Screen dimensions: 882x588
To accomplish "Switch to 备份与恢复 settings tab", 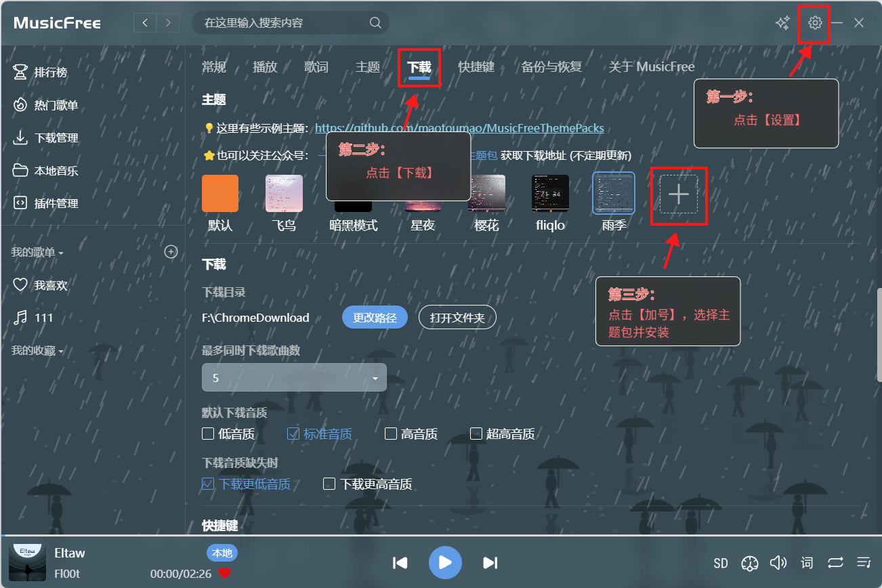I will (x=552, y=66).
